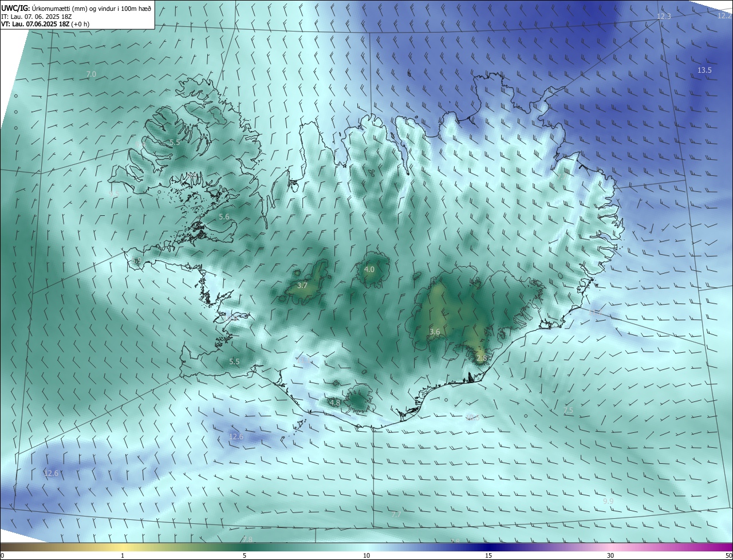
Task: Click the 9.9 value label over the sea
Action: coord(608,502)
